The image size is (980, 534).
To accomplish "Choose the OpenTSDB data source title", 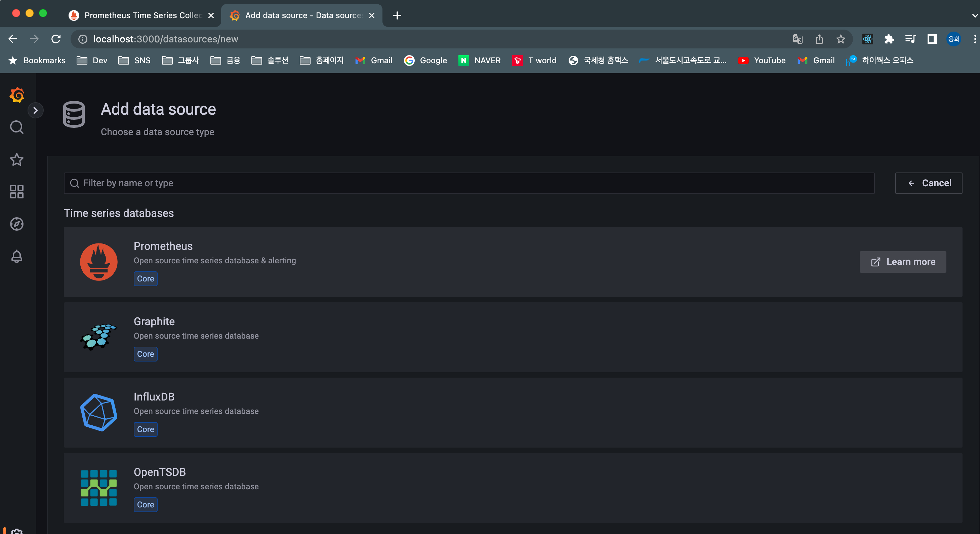I will (x=160, y=472).
